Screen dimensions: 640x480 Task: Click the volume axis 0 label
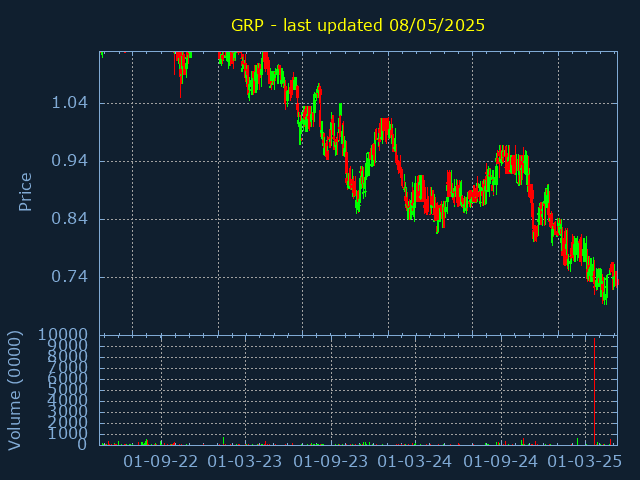[x=82, y=444]
